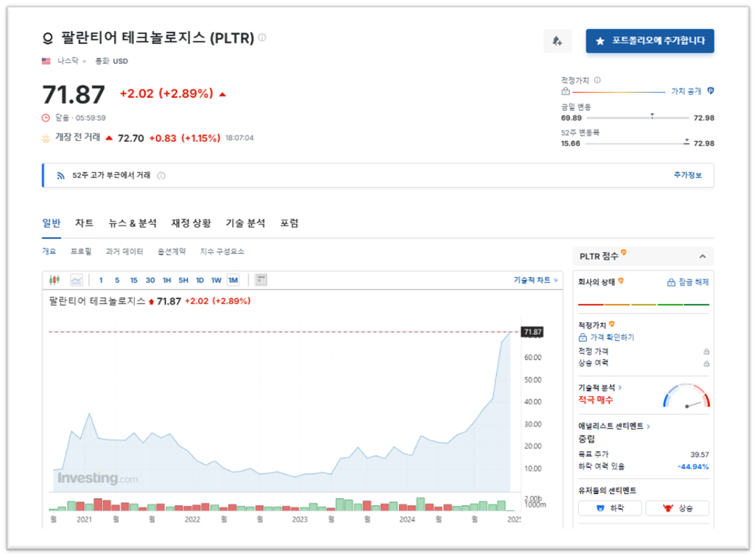Click pro badge next to 회사의 상태
The height and width of the screenshot is (557, 756).
click(621, 281)
